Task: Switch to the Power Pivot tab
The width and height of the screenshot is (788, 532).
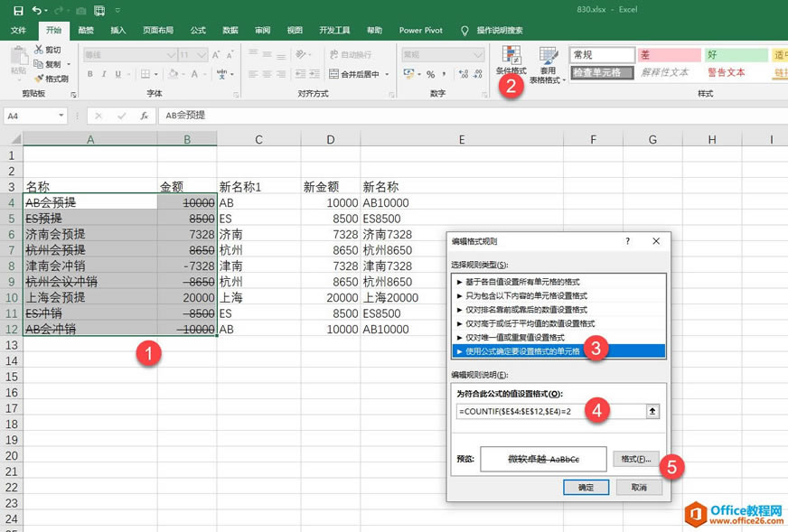Action: click(x=420, y=30)
